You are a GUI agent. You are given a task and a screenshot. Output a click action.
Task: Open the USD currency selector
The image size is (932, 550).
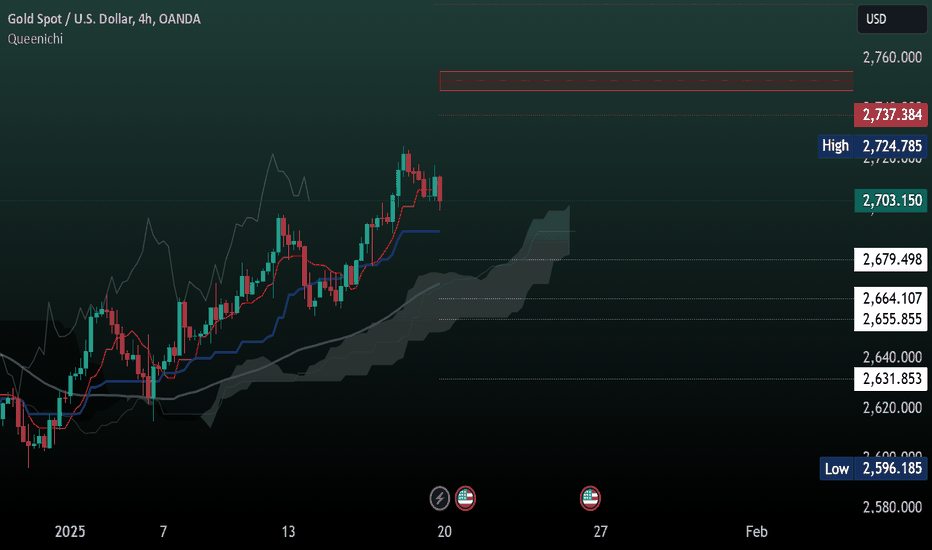point(892,19)
